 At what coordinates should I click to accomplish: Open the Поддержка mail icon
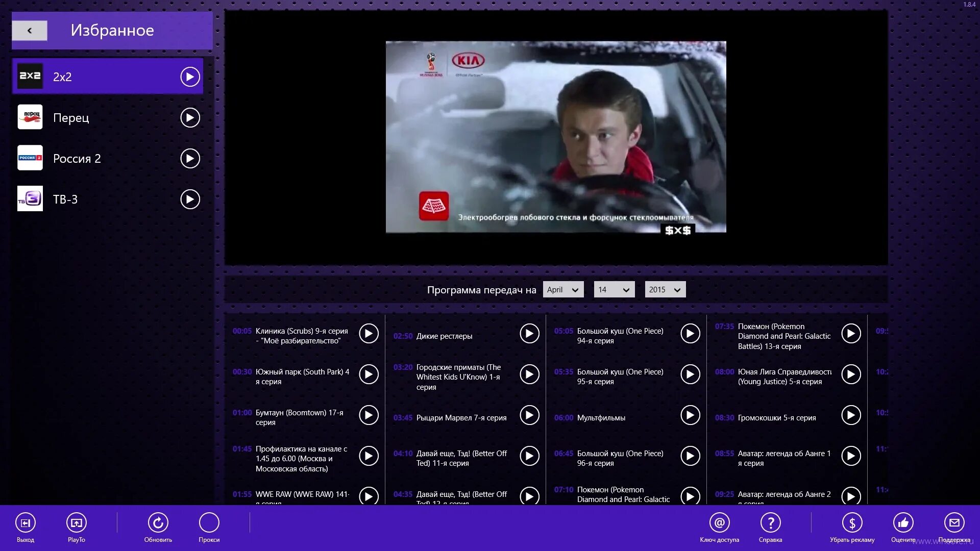(x=954, y=523)
